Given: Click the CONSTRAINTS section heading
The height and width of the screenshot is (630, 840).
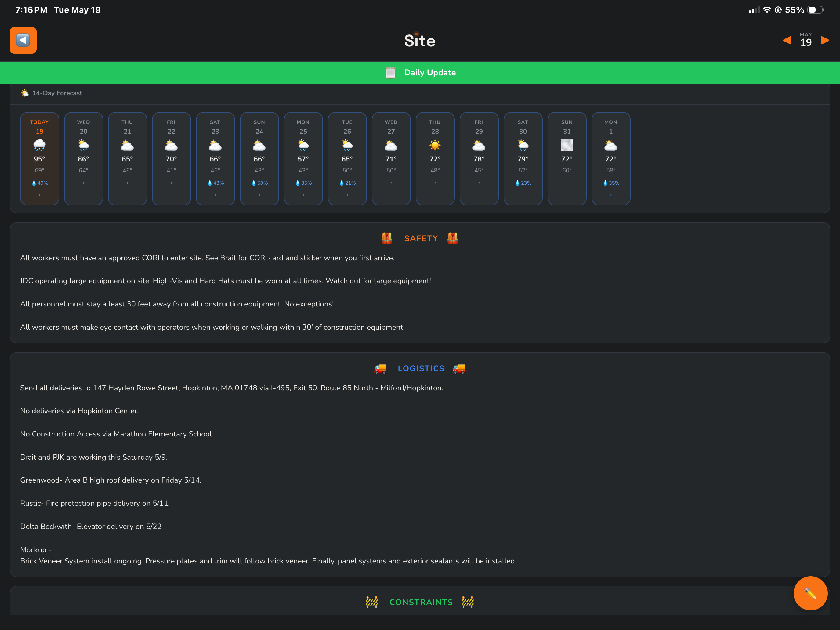Looking at the screenshot, I should tap(421, 602).
